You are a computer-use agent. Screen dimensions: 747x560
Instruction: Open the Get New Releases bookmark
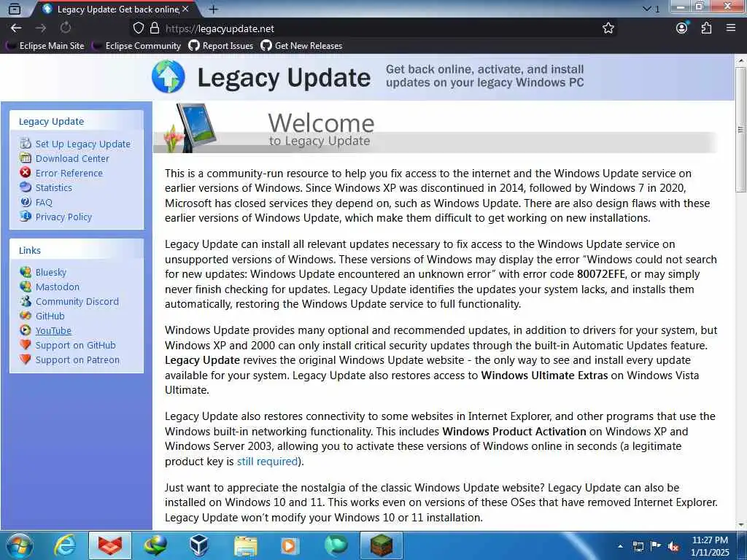(302, 46)
